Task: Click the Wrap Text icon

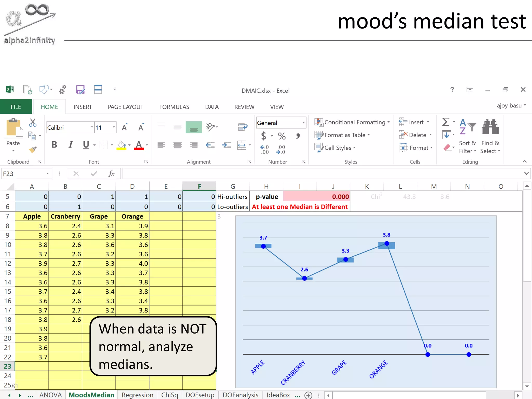Action: (x=243, y=127)
